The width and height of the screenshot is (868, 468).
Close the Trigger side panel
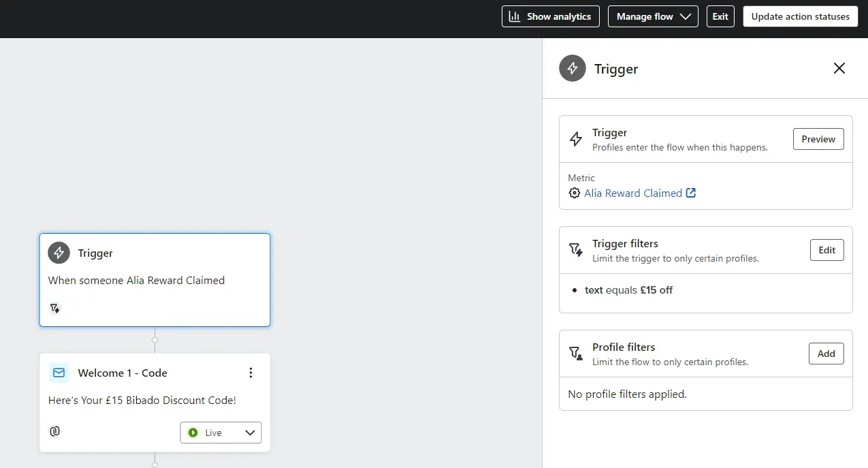[x=839, y=68]
